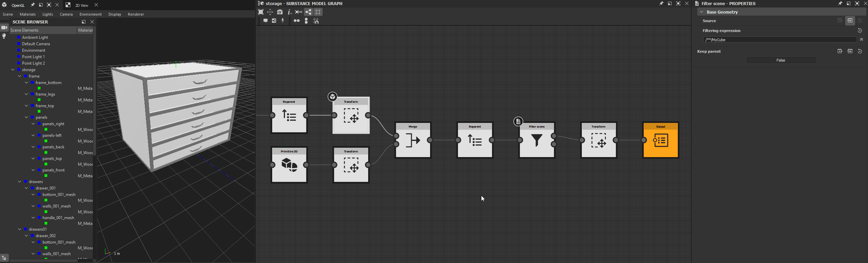
Task: Click the camera snapshot icon in graph toolbar
Action: pyautogui.click(x=280, y=12)
